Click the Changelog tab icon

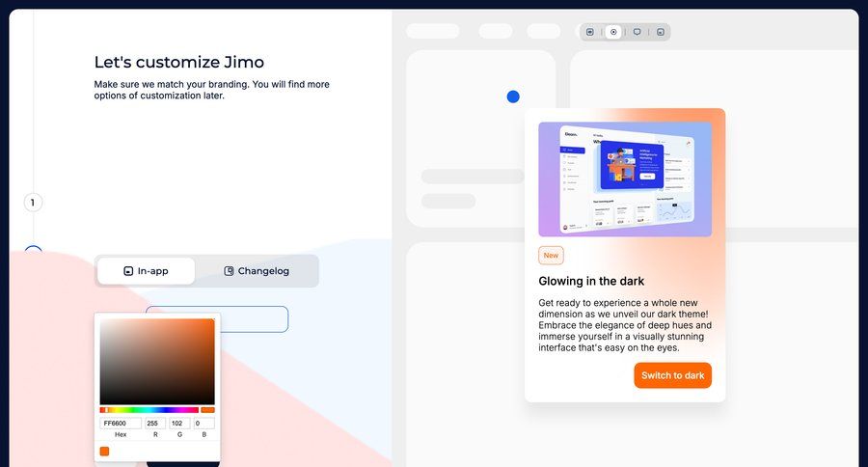229,271
